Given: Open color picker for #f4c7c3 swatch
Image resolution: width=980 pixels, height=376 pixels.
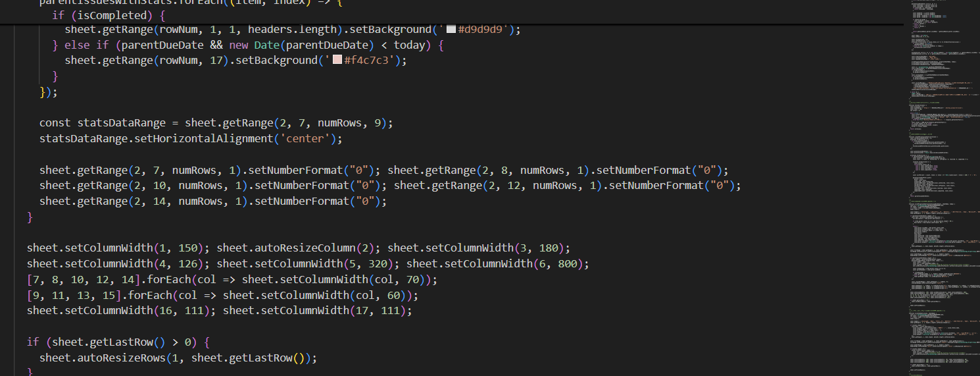Looking at the screenshot, I should click(337, 60).
